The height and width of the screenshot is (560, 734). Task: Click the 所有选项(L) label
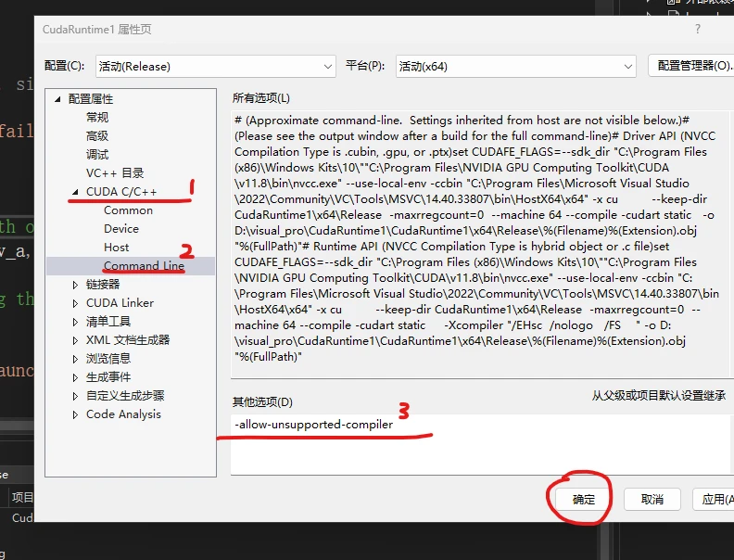[261, 98]
